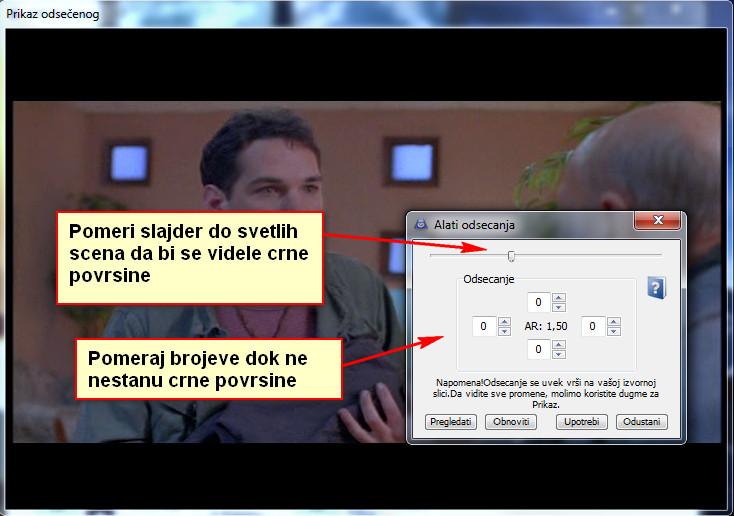The width and height of the screenshot is (734, 516).
Task: Click the Upotrebi button
Action: coord(581,421)
